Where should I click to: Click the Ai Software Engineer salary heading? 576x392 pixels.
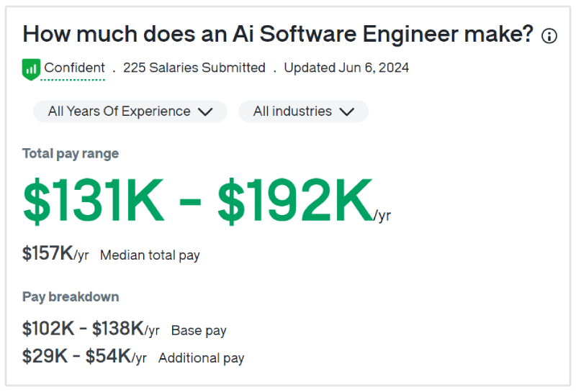pos(278,34)
